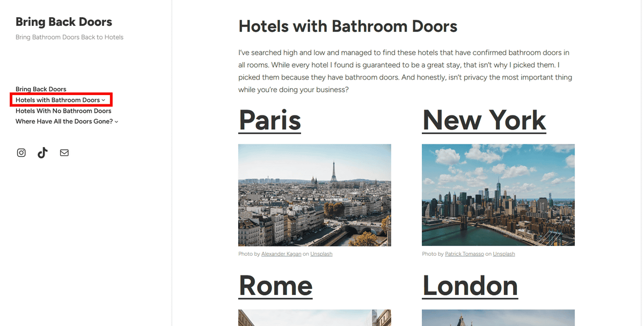
Task: Follow the Rome heading link
Action: tap(275, 286)
